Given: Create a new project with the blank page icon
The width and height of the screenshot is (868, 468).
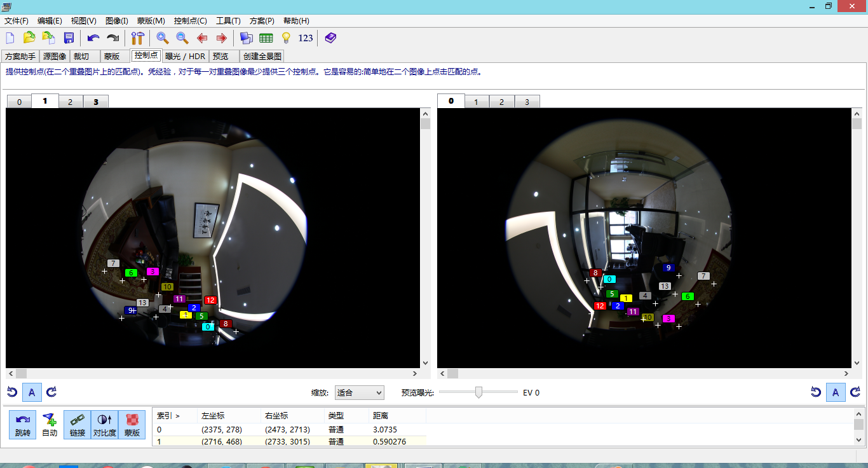Looking at the screenshot, I should 10,38.
